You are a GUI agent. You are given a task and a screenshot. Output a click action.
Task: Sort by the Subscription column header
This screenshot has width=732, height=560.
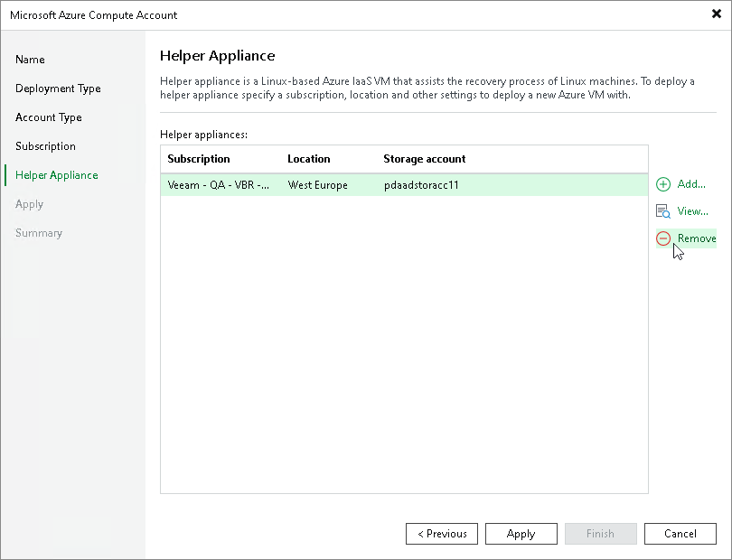tap(199, 159)
